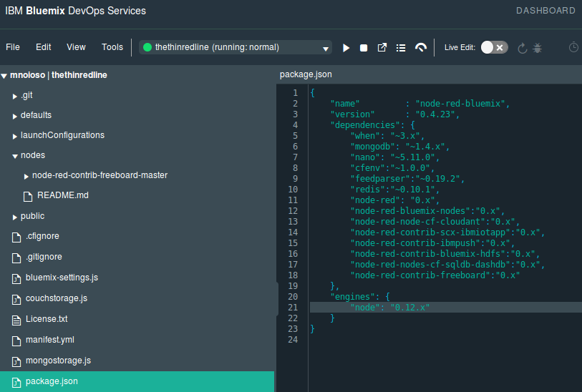Open the .gitignore file
Viewport: 582px width, 392px height.
44,257
